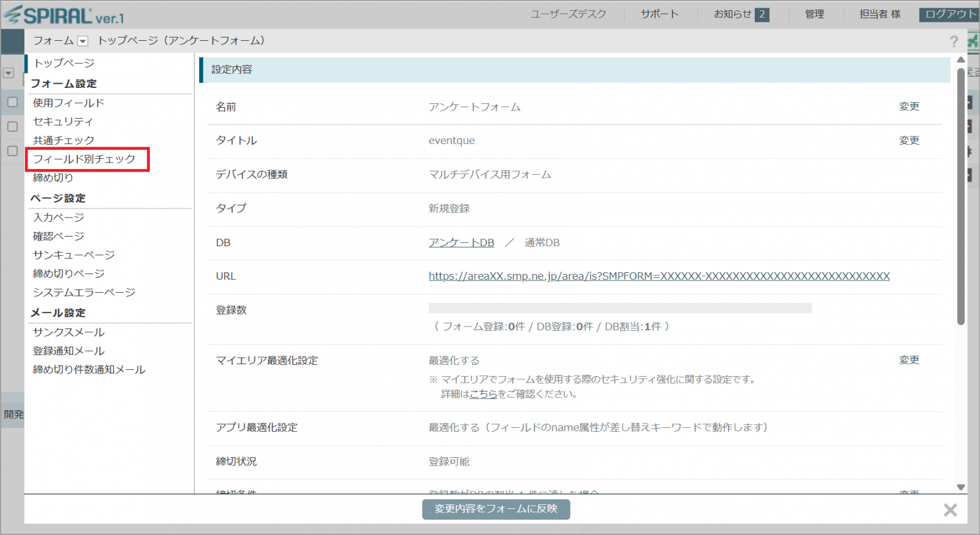The image size is (980, 535).
Task: Open help with the question mark icon
Action: pyautogui.click(x=953, y=41)
